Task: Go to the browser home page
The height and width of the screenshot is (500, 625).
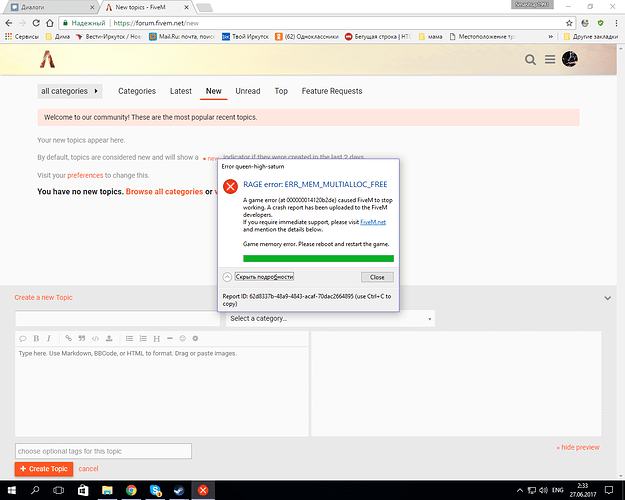Action: pyautogui.click(x=49, y=23)
